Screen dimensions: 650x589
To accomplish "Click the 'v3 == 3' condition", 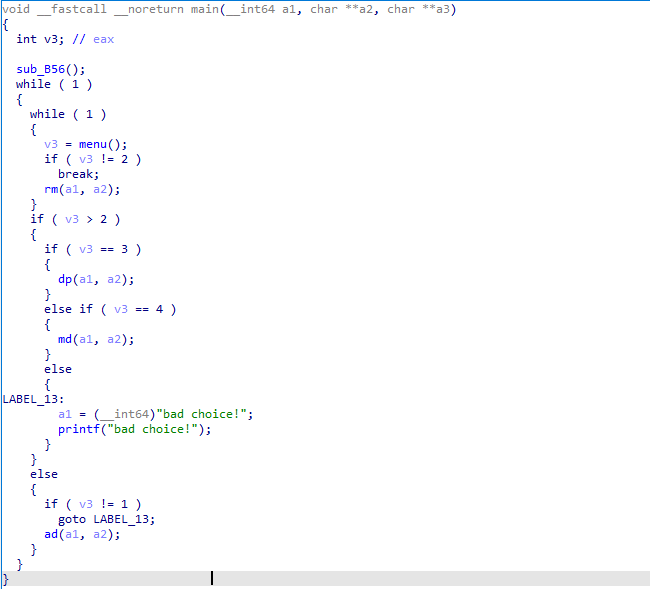I will coord(104,249).
